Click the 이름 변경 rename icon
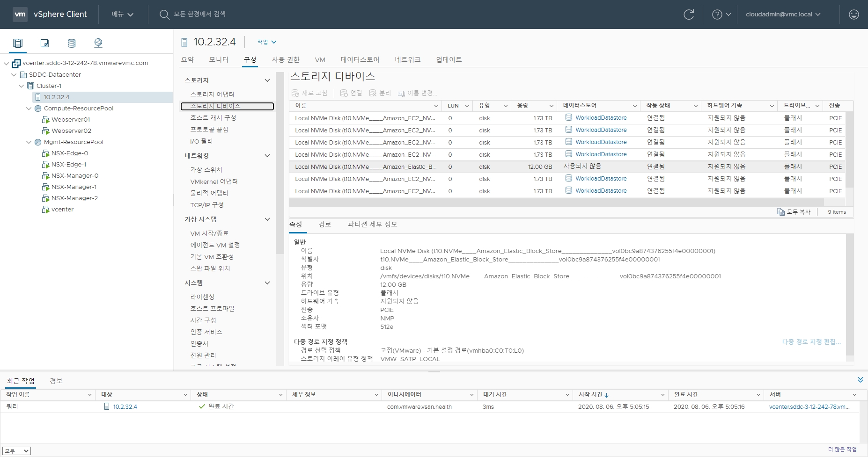868x457 pixels. 401,94
